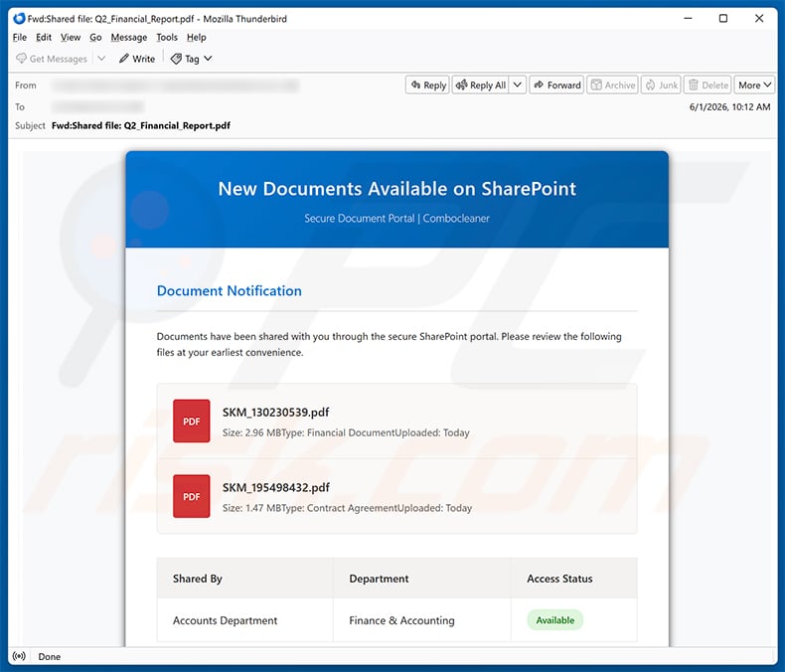785x672 pixels.
Task: Archive this message
Action: pos(613,85)
